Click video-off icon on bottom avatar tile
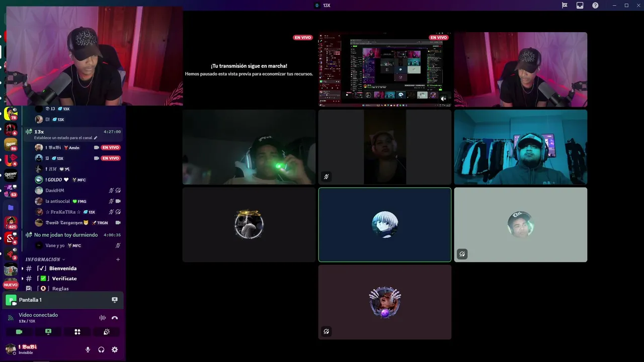Image resolution: width=644 pixels, height=362 pixels. click(326, 331)
